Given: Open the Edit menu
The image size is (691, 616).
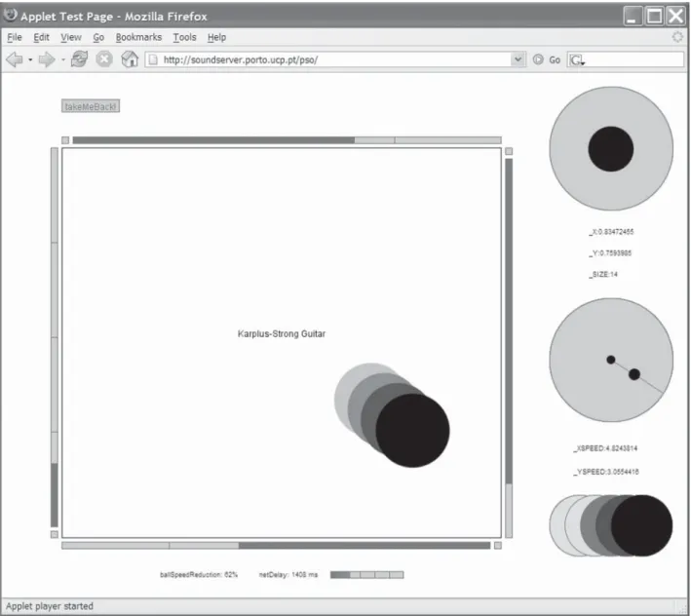Looking at the screenshot, I should (42, 37).
